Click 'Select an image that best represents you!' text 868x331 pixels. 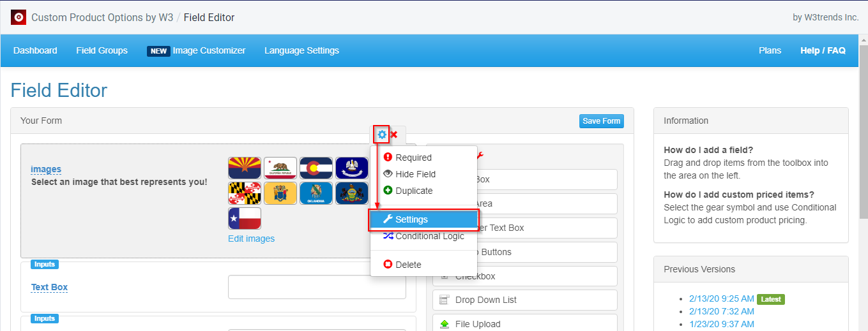click(x=119, y=182)
